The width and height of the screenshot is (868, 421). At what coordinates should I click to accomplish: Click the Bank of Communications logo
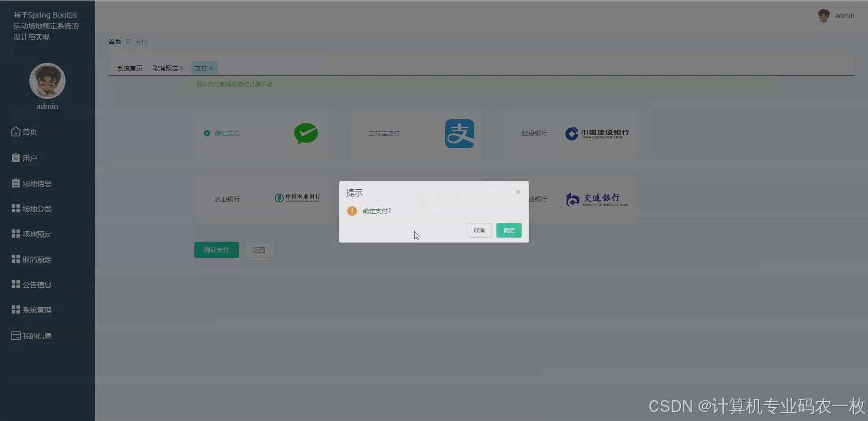point(597,199)
